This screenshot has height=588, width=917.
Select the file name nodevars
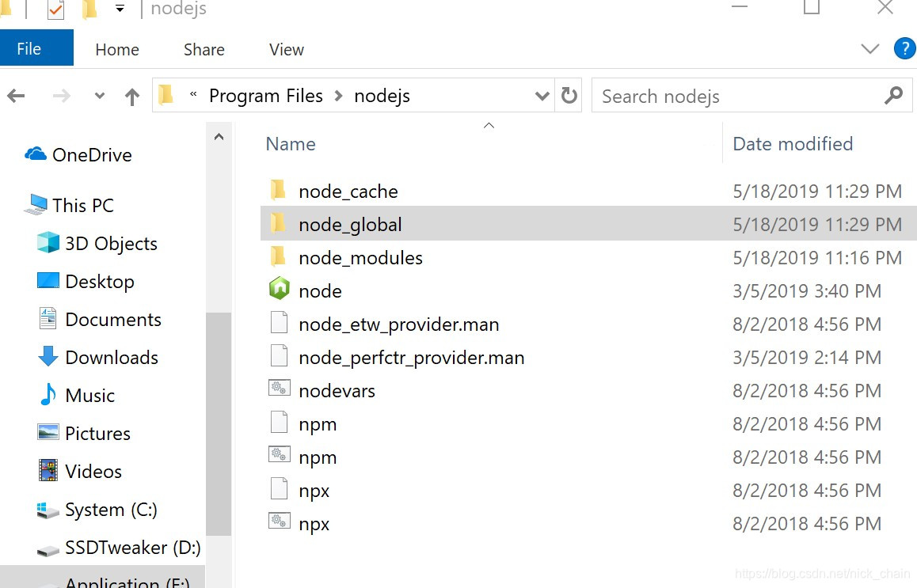coord(337,390)
